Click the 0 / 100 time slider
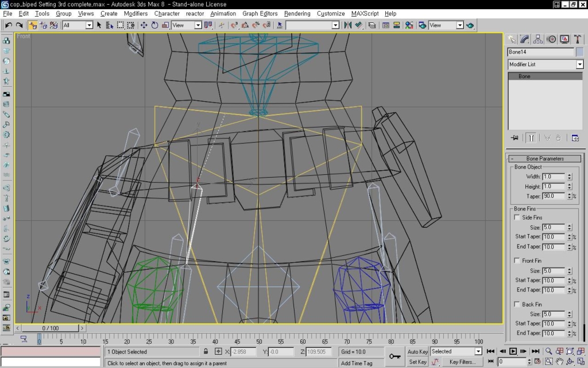The width and height of the screenshot is (588, 368). (x=51, y=328)
